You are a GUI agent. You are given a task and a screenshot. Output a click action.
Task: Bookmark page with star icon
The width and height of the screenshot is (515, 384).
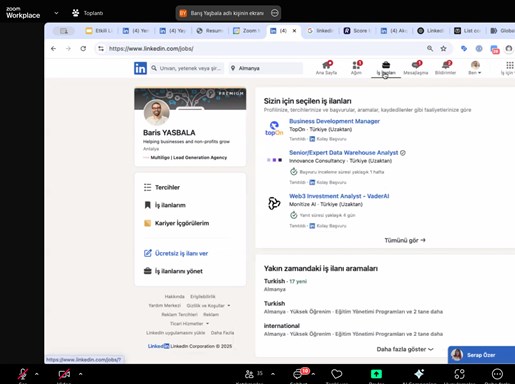(443, 49)
